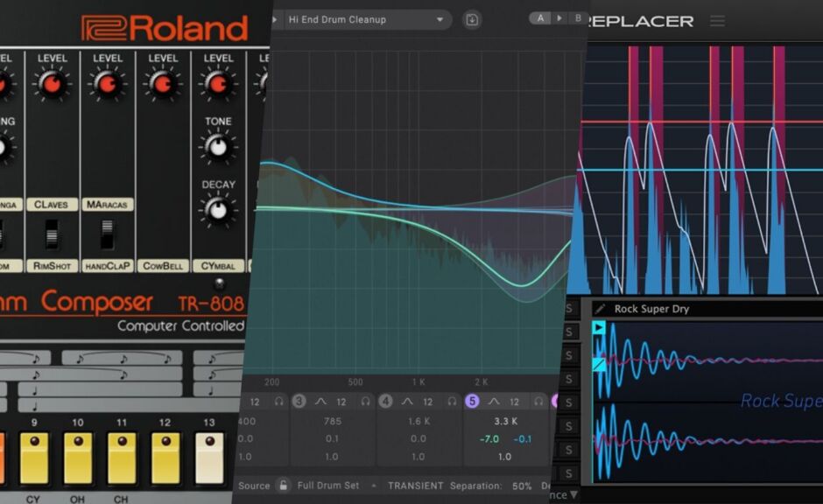Click the cyan fade marker below the play marker
This screenshot has height=504, width=823.
(x=598, y=363)
